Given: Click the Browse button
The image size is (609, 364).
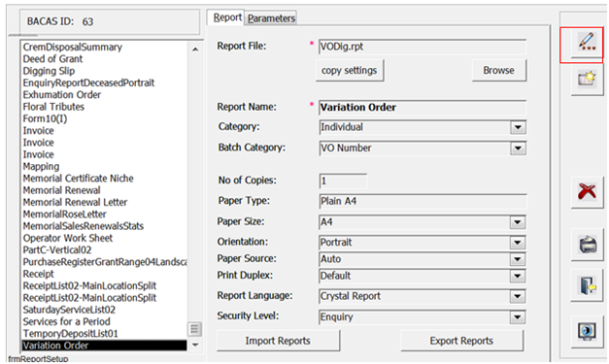Looking at the screenshot, I should tap(499, 70).
